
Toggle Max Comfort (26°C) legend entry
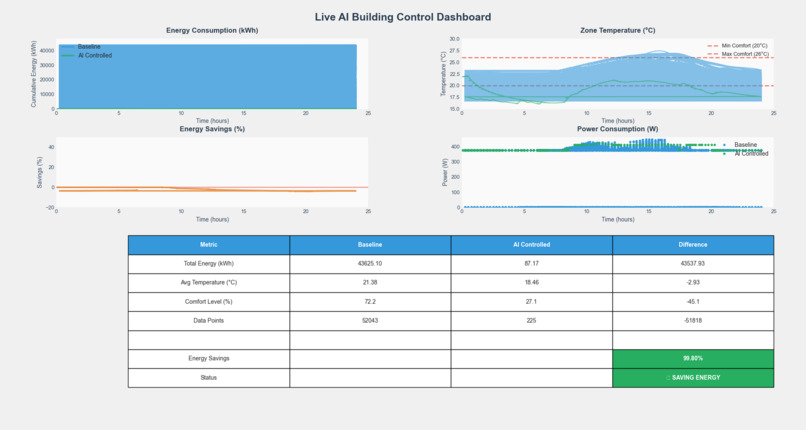pos(738,54)
